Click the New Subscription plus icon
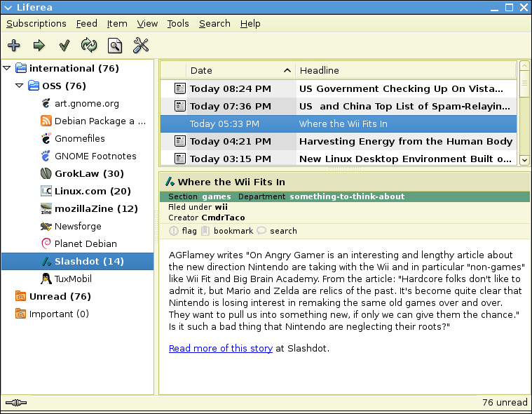 14,46
